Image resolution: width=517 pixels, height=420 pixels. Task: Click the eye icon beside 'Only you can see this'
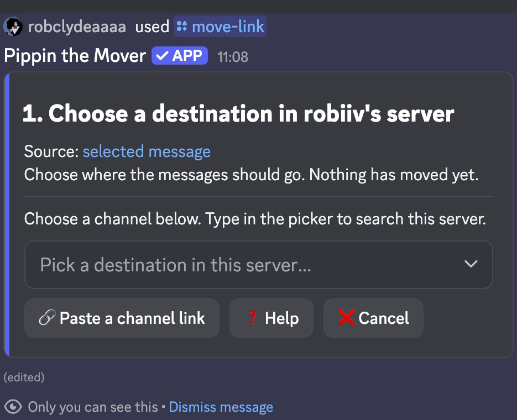[13, 407]
